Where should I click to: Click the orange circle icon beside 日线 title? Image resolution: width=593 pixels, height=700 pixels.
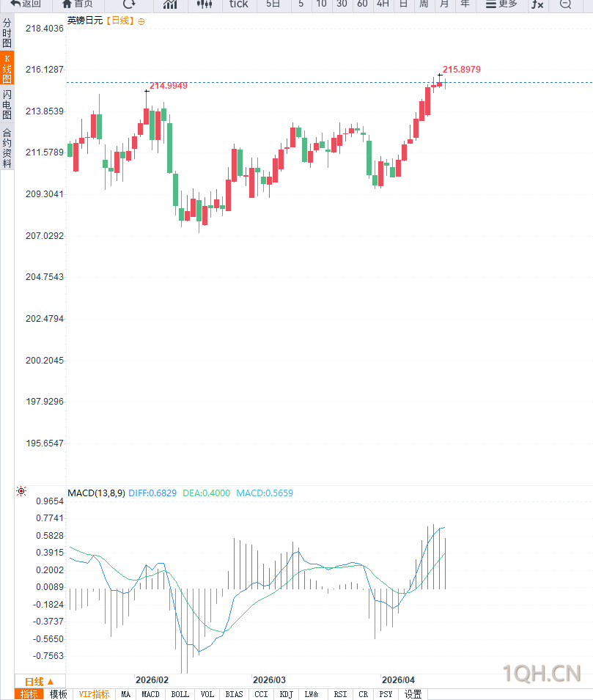point(141,21)
